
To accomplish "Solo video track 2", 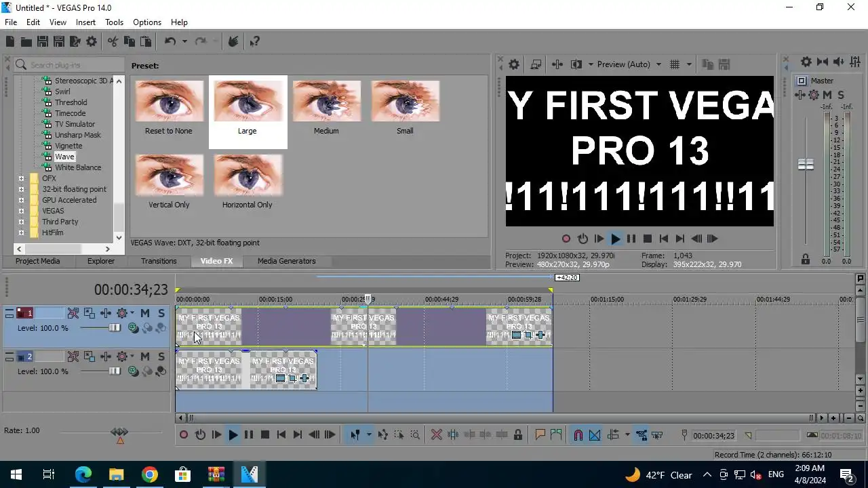I will [x=161, y=357].
